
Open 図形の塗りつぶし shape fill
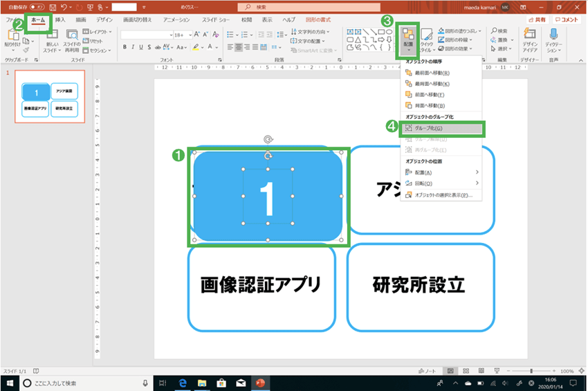(460, 30)
